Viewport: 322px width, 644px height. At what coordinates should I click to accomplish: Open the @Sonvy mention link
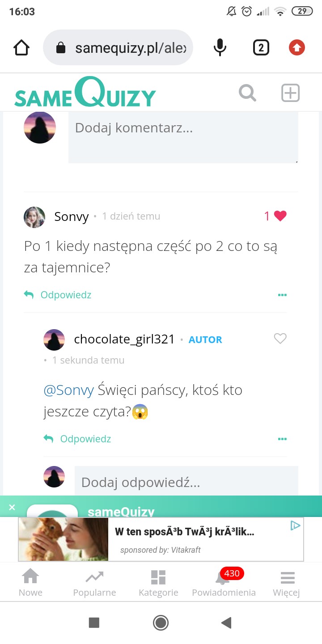point(68,390)
